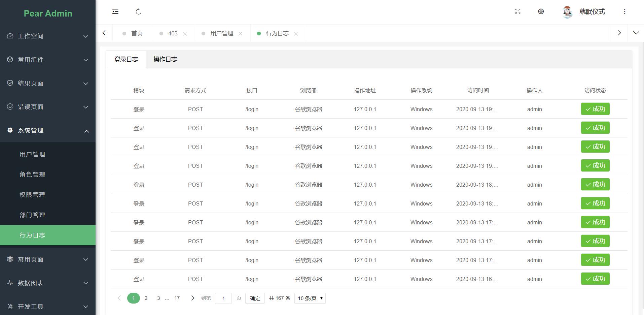Open 部门管理 in the sidebar

[x=48, y=215]
